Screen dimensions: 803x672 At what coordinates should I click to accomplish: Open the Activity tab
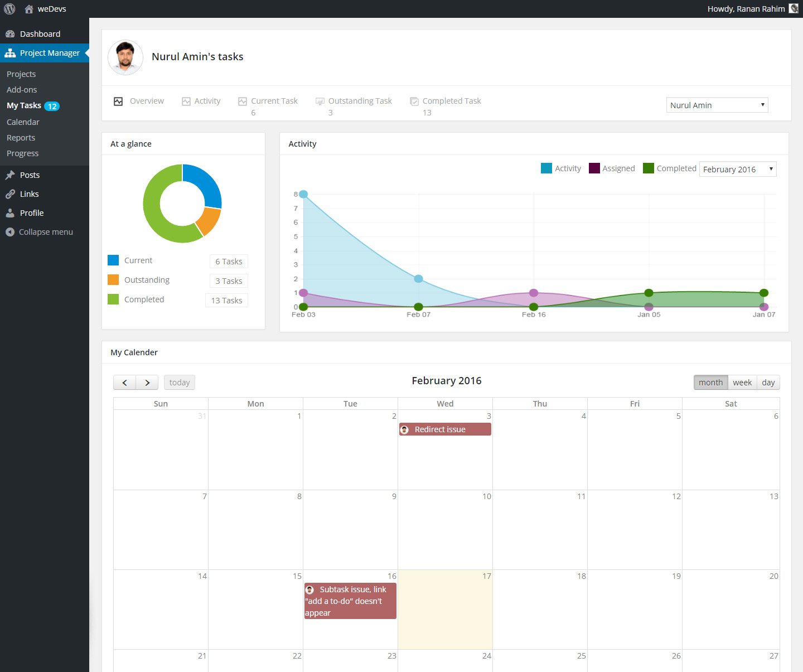point(201,101)
